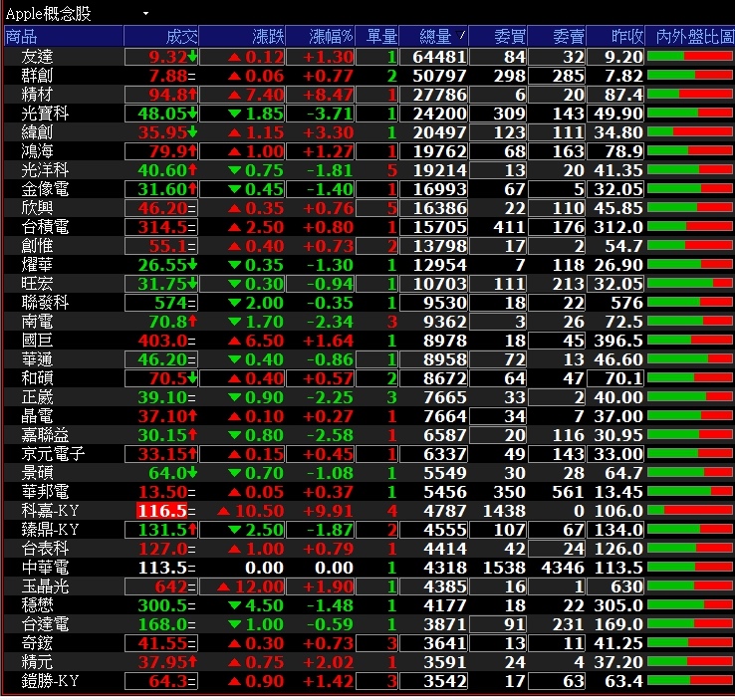This screenshot has width=735, height=700.
Task: Click 台積電 price 314.5
Action: 162,227
